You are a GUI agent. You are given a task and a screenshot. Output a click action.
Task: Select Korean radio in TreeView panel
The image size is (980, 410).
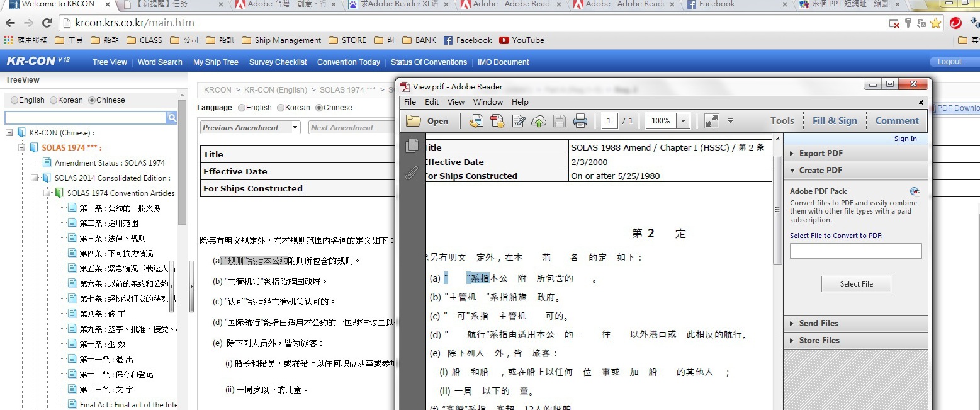tap(54, 100)
